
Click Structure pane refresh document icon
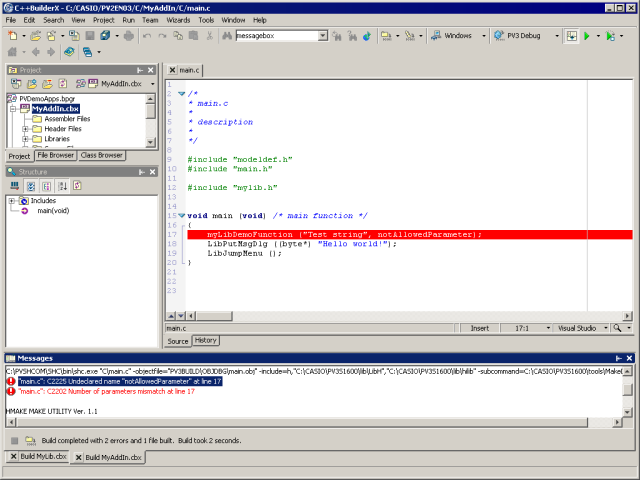(78, 186)
